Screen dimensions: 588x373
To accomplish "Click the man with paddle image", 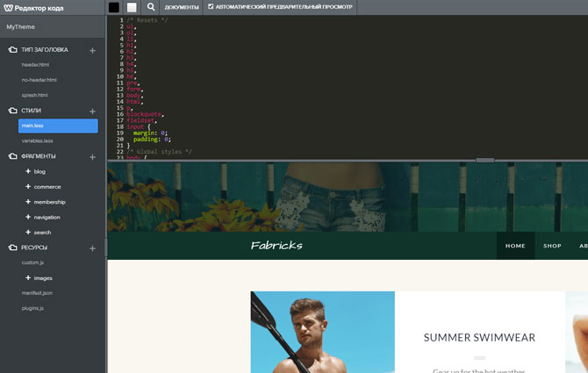I will point(322,332).
